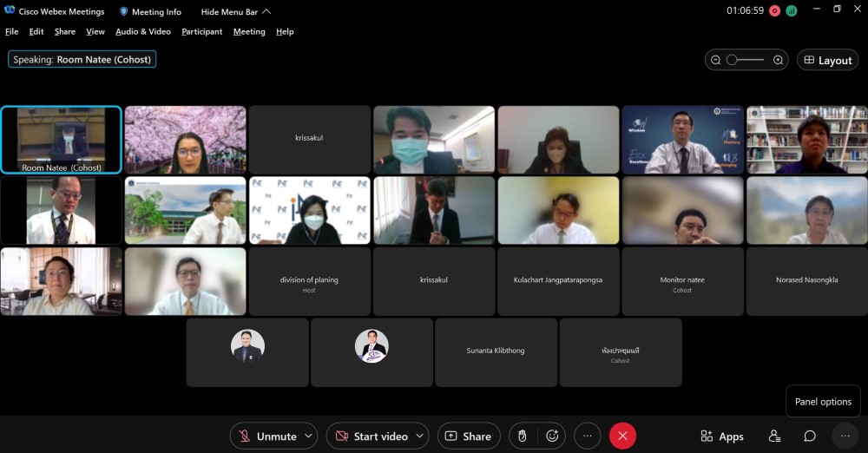Click the zoom out magnifier icon

pyautogui.click(x=716, y=60)
